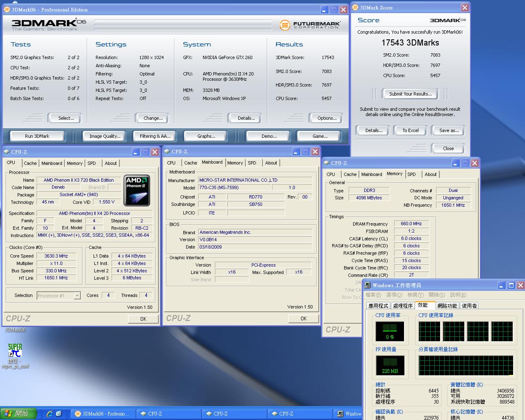Click the Futuremark Corporation logo

click(310, 25)
